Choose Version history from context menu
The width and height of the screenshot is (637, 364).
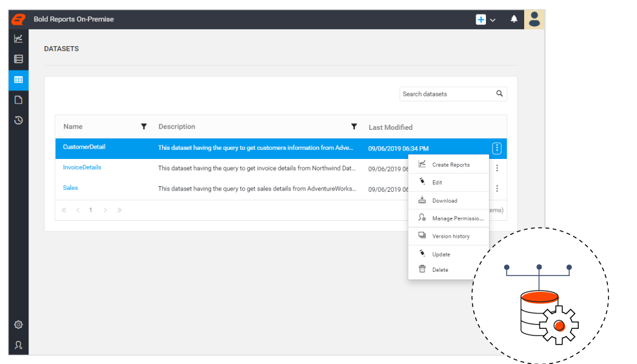pyautogui.click(x=448, y=236)
